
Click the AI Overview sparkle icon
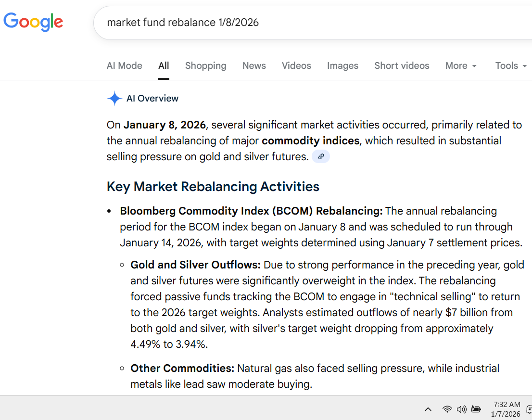pos(114,99)
